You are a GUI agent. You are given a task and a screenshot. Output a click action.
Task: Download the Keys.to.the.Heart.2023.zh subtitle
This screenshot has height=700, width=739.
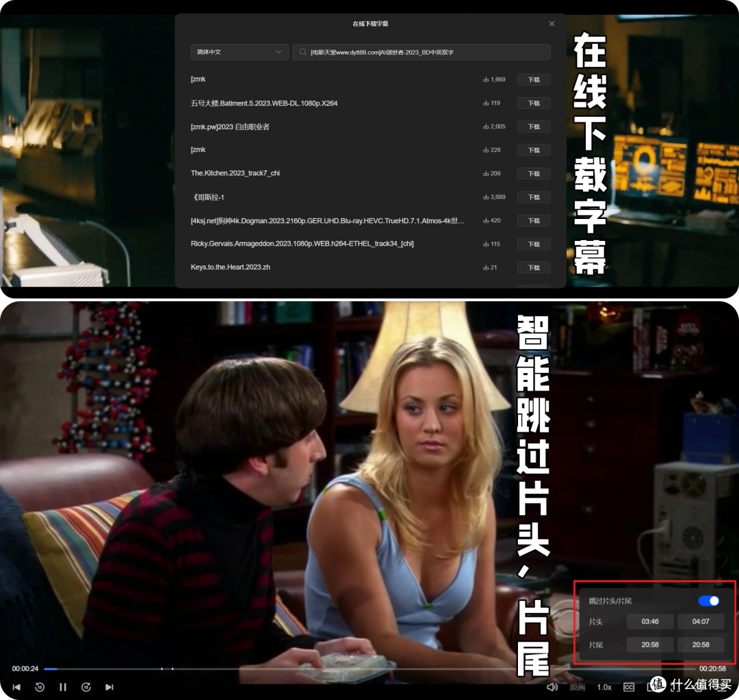534,268
